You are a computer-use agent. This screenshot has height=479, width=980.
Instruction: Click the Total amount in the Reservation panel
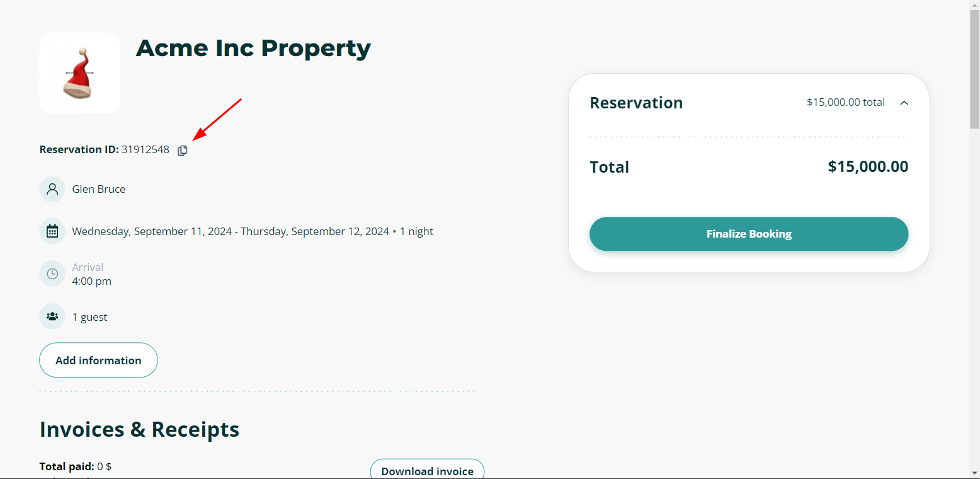pyautogui.click(x=867, y=166)
